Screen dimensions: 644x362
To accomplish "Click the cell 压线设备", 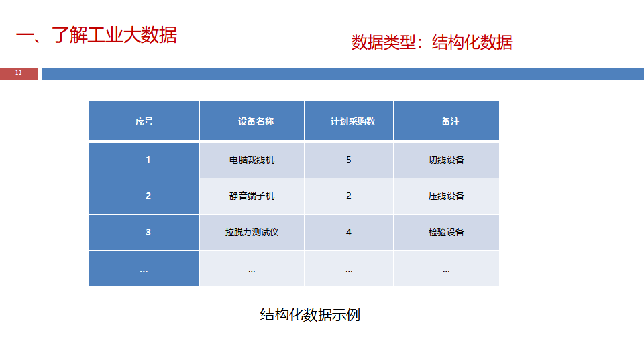I will click(x=447, y=196).
